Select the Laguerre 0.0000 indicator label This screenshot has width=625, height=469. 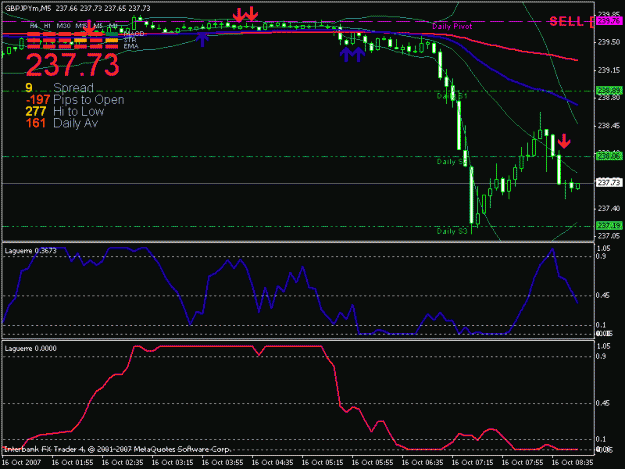(31, 348)
